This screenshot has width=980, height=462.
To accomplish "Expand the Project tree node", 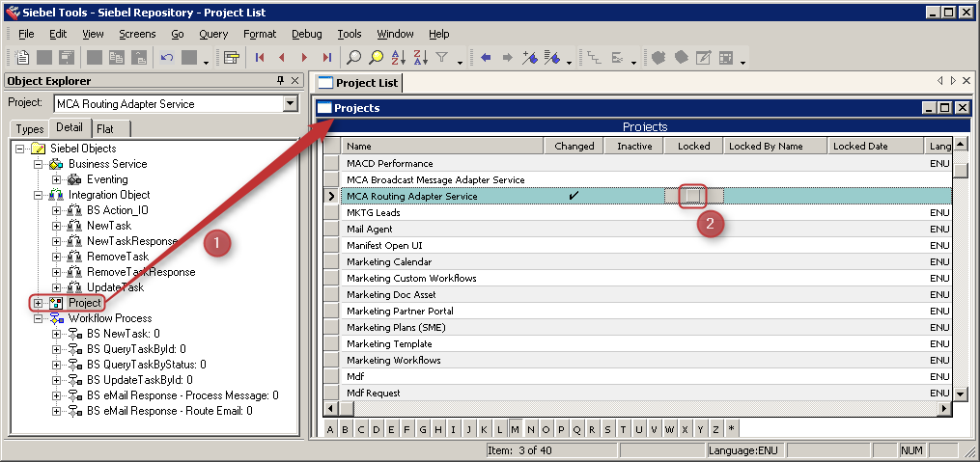I will 39,303.
